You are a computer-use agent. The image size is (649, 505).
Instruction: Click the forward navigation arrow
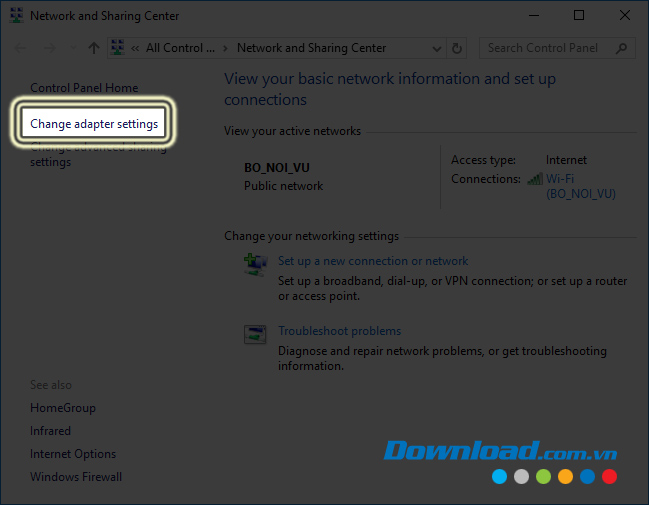pos(47,48)
